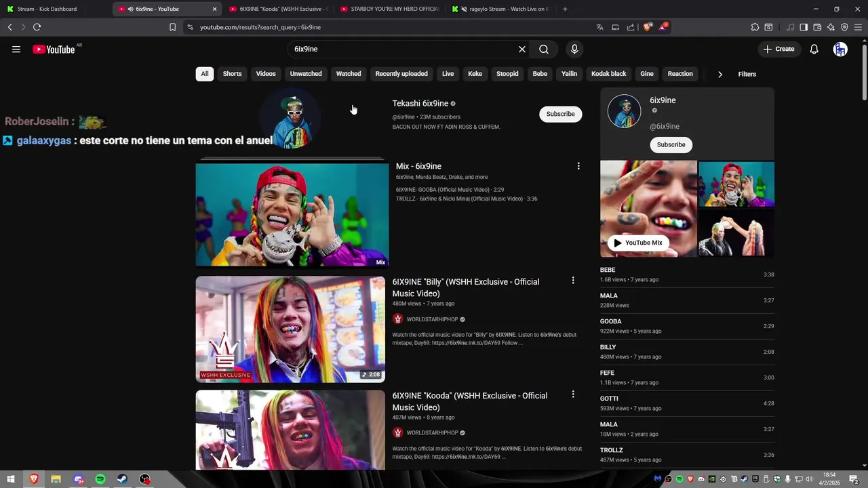This screenshot has width=868, height=488.
Task: Click the address bar URL
Action: click(x=260, y=27)
